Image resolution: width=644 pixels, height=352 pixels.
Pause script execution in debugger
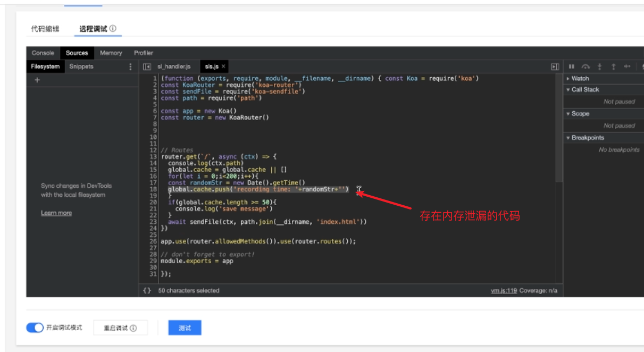click(571, 66)
